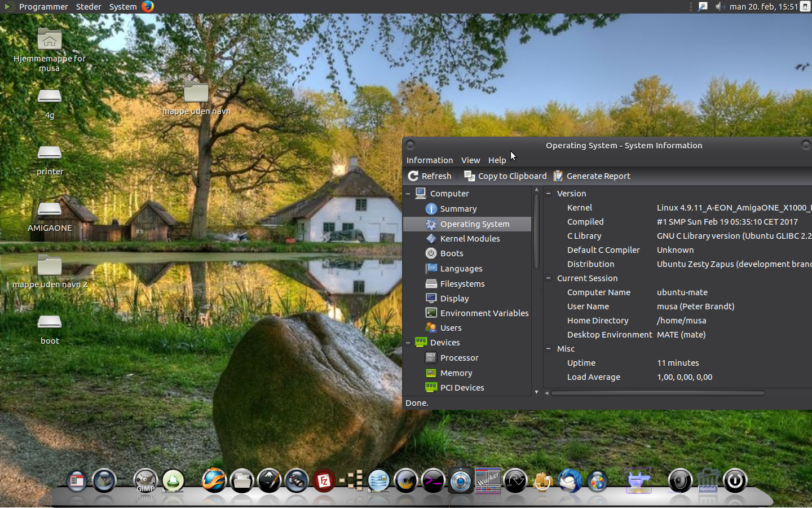Open the Summary page in the sidebar

click(458, 209)
